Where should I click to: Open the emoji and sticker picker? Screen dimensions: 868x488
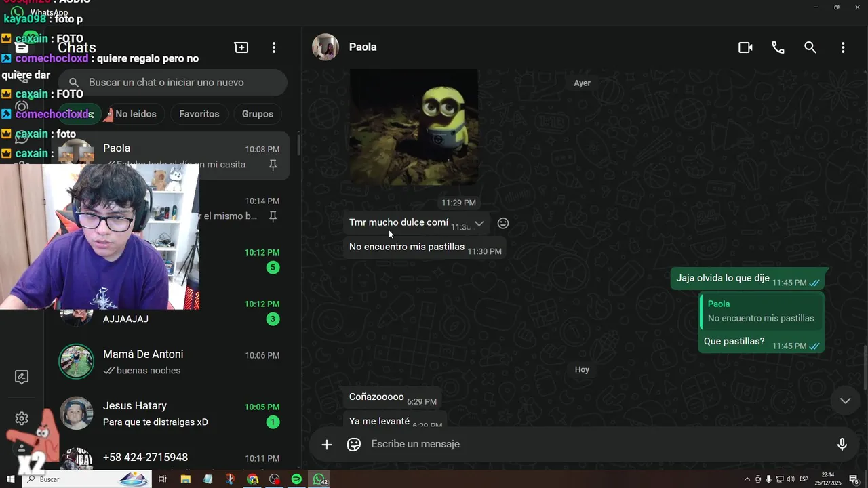354,445
